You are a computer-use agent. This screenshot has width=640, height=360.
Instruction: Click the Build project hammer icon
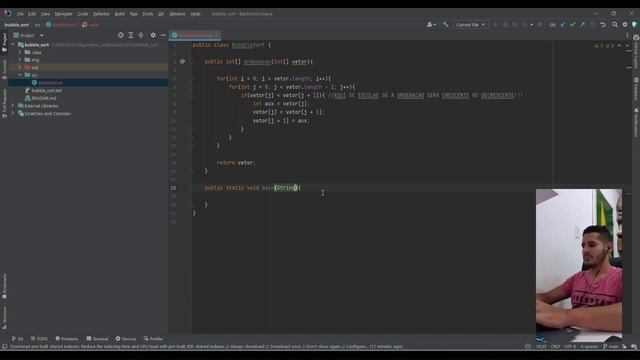click(x=445, y=25)
